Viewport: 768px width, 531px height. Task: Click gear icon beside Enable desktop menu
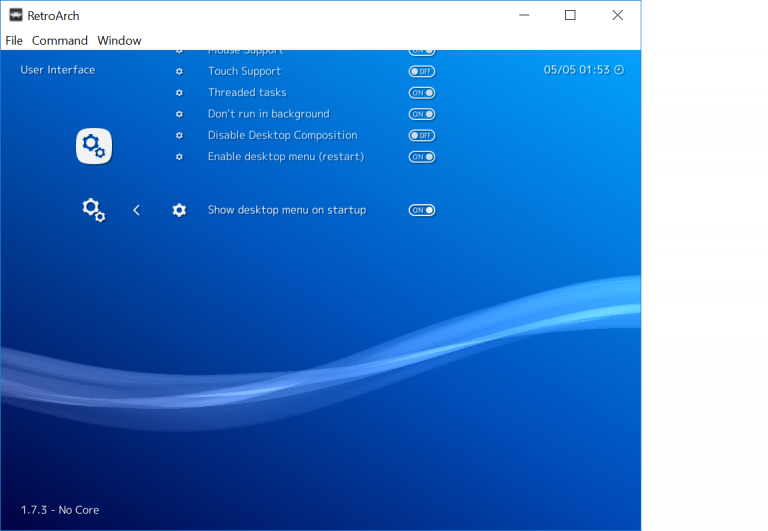tap(179, 157)
